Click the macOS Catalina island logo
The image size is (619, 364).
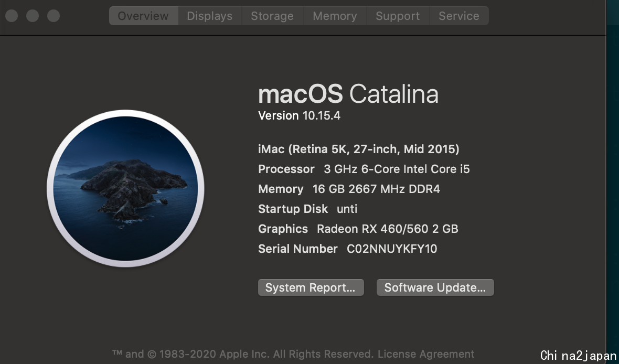pos(125,188)
